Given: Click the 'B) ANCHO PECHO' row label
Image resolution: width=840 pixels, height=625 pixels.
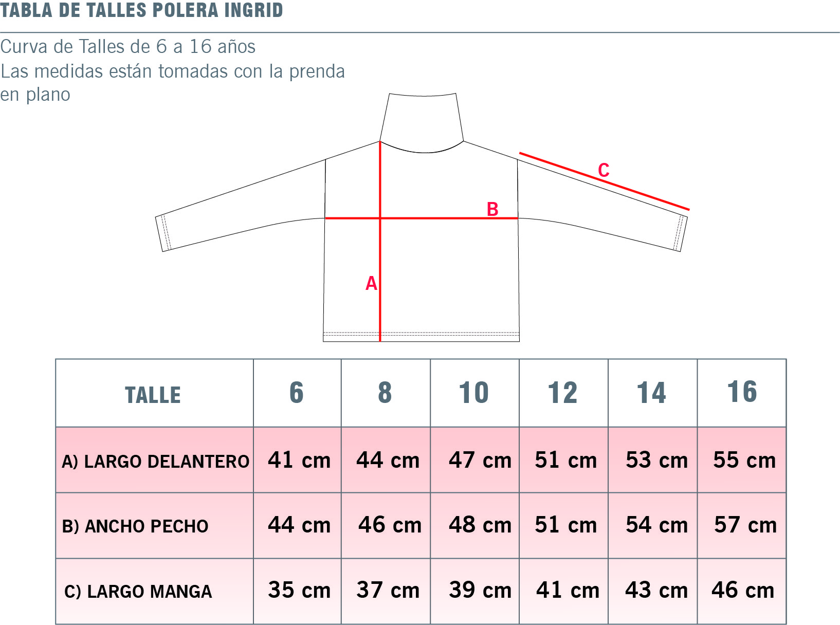Looking at the screenshot, I should tap(135, 526).
